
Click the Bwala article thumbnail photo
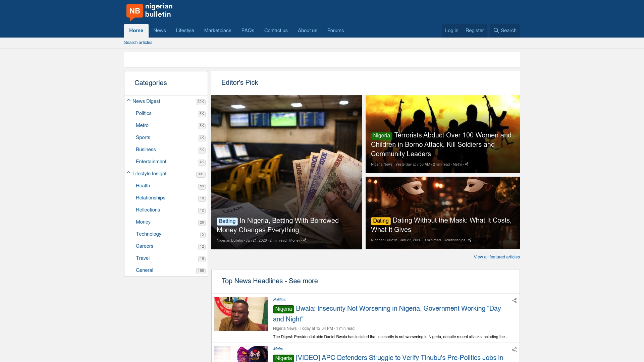(240, 314)
